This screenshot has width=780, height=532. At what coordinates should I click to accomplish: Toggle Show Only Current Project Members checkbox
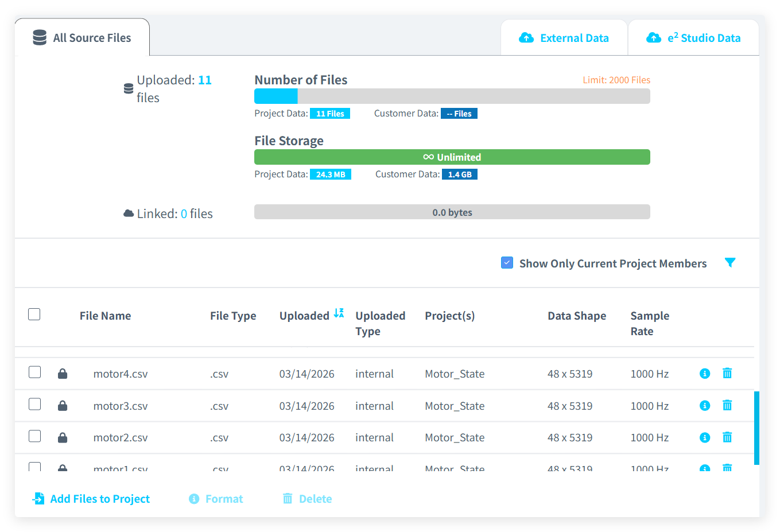507,263
